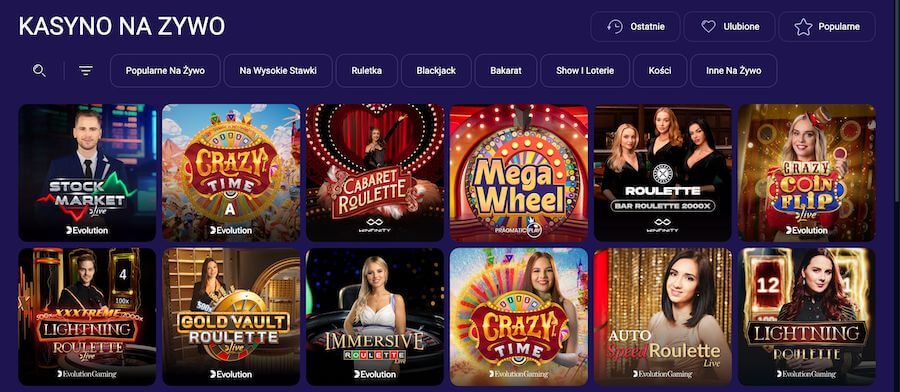
Task: Choose the Bakarat category
Action: pyautogui.click(x=506, y=71)
